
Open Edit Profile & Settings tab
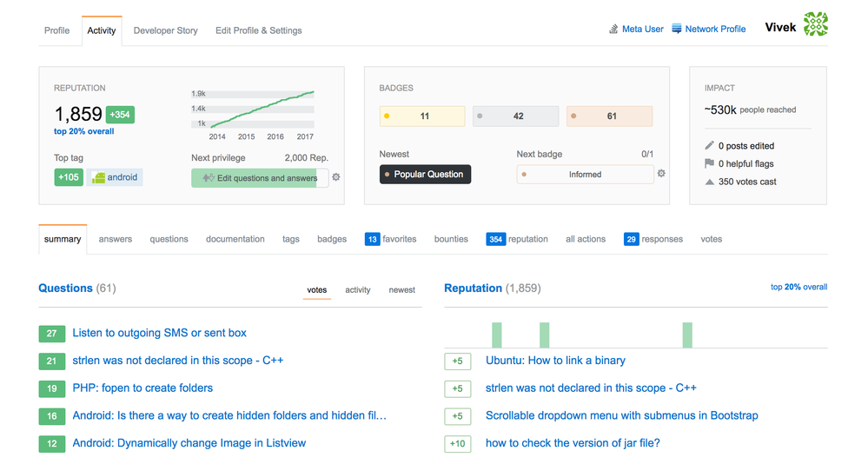pyautogui.click(x=259, y=30)
